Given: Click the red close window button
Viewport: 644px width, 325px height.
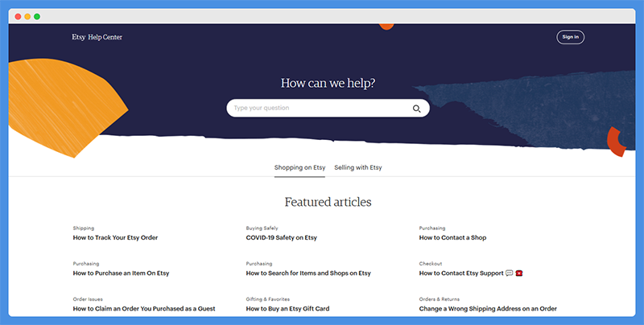Looking at the screenshot, I should (18, 16).
